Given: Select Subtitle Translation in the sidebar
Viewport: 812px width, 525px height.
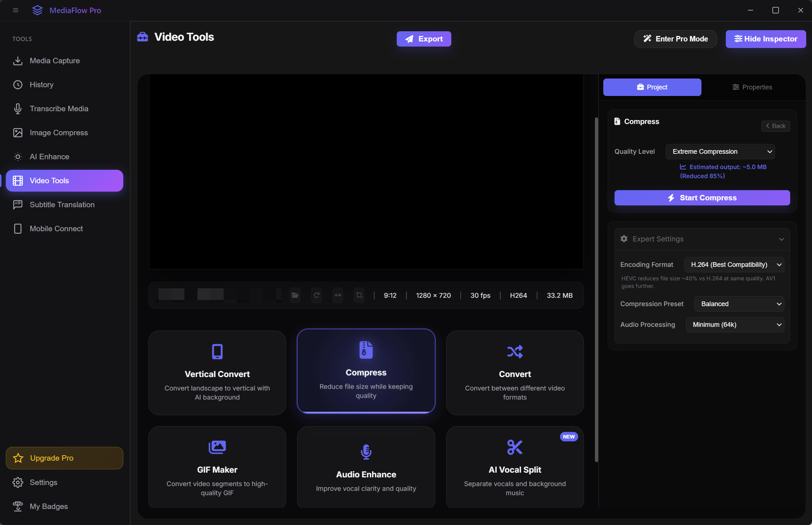Looking at the screenshot, I should click(x=62, y=205).
